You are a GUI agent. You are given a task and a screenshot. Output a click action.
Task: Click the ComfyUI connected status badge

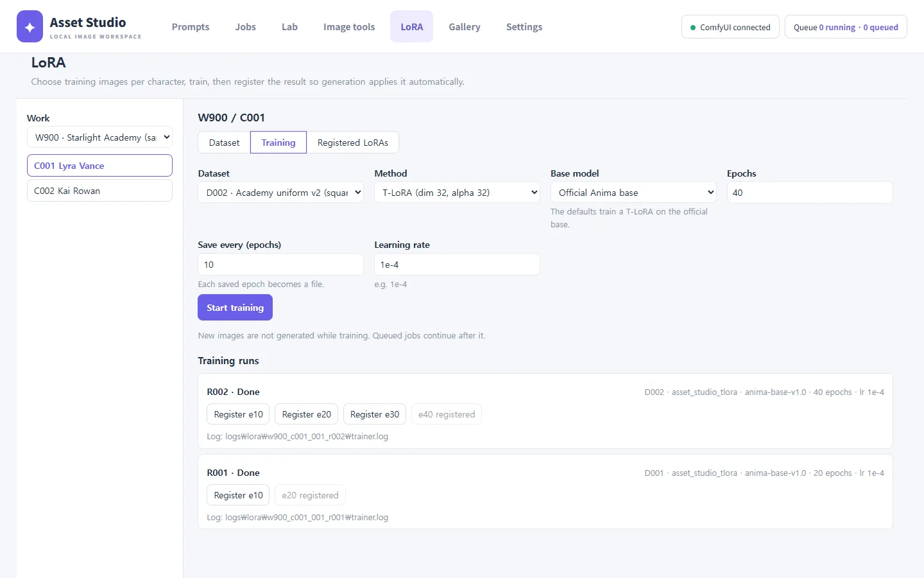(x=730, y=27)
